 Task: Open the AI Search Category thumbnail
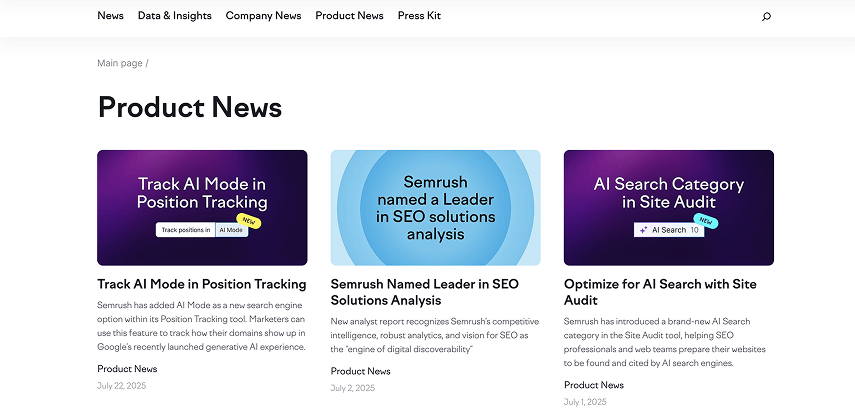[668, 207]
